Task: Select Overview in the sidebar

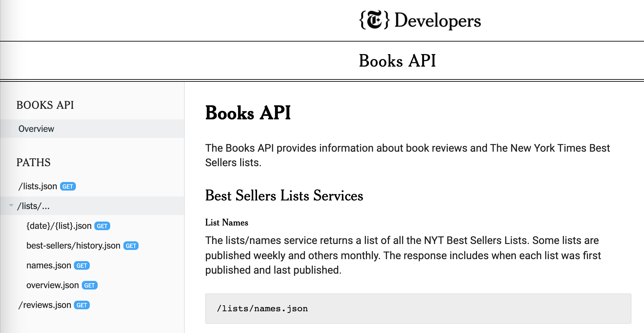Action: (92, 129)
